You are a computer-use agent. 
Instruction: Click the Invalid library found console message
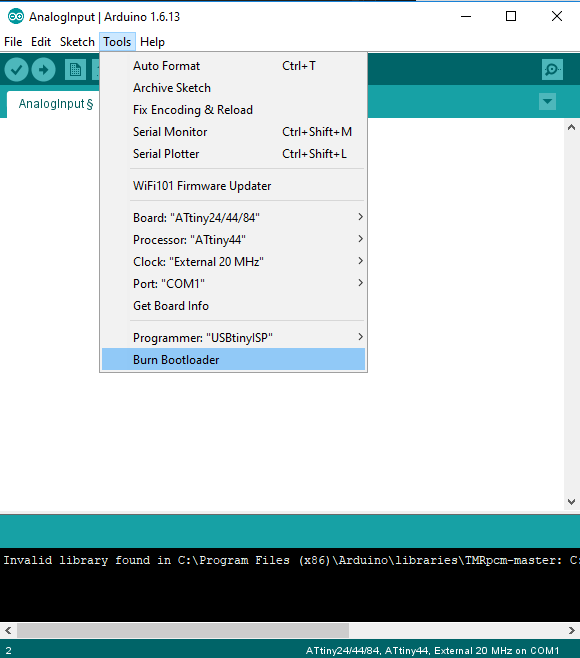(290, 560)
